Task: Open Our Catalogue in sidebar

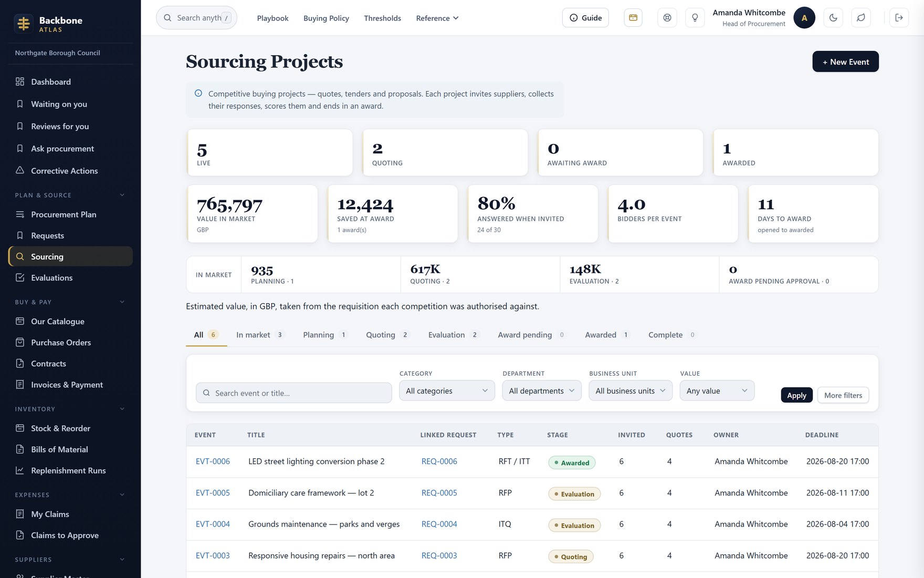Action: pyautogui.click(x=70, y=321)
